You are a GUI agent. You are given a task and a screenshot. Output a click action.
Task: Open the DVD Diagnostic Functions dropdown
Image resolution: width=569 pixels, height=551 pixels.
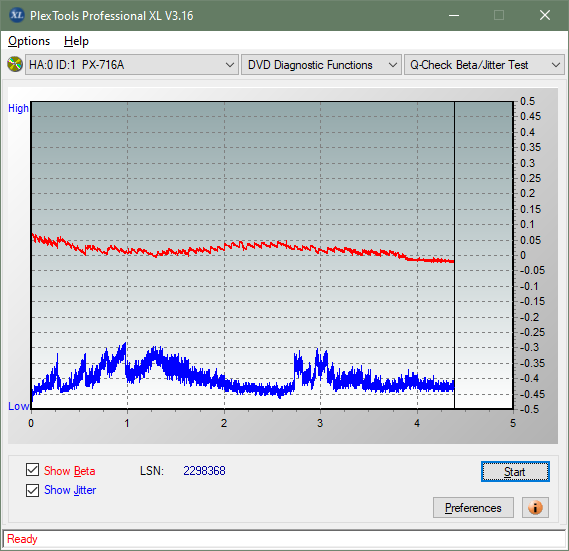point(321,65)
